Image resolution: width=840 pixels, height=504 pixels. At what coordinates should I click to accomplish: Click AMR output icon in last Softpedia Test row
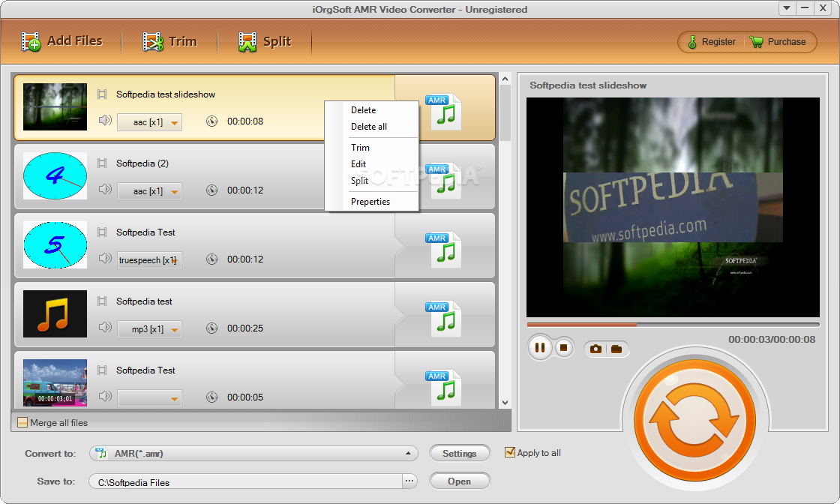443,388
